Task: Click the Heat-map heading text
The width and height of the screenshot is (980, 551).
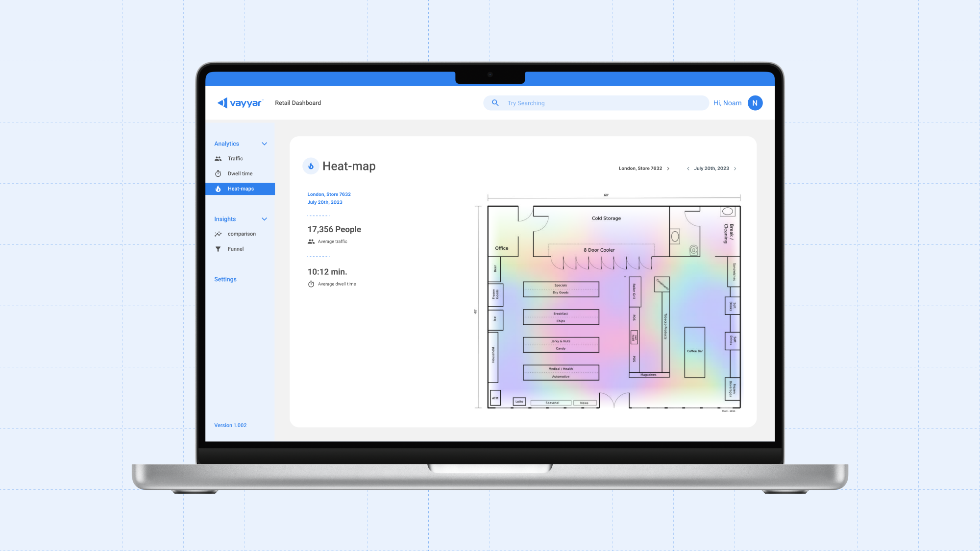Action: point(349,167)
